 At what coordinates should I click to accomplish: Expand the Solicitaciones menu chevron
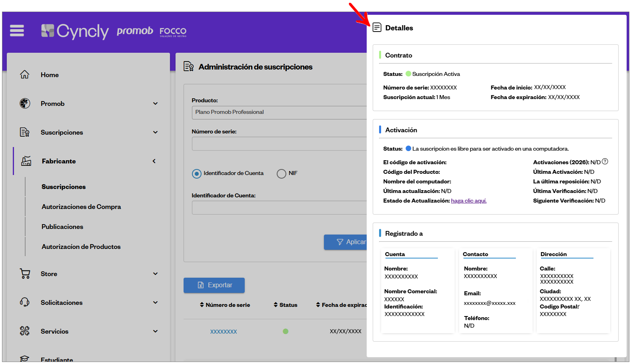click(x=155, y=302)
